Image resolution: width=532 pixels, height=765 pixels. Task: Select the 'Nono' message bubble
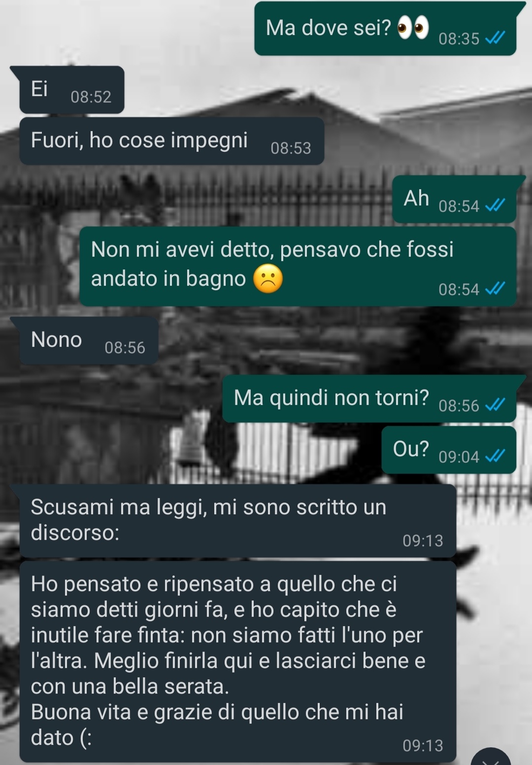pos(89,340)
